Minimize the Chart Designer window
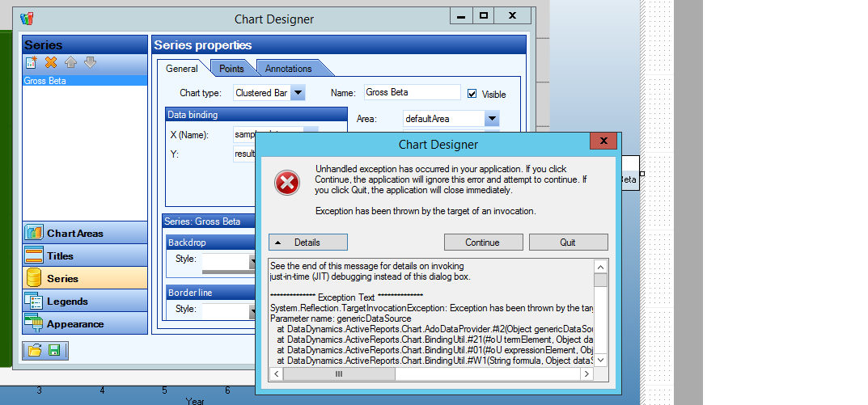 (461, 15)
